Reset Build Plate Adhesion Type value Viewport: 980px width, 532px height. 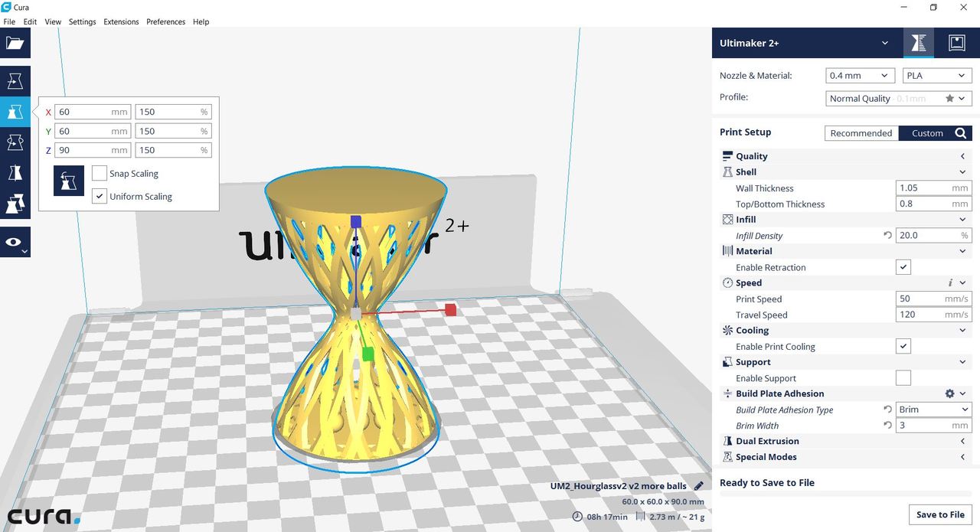[887, 410]
